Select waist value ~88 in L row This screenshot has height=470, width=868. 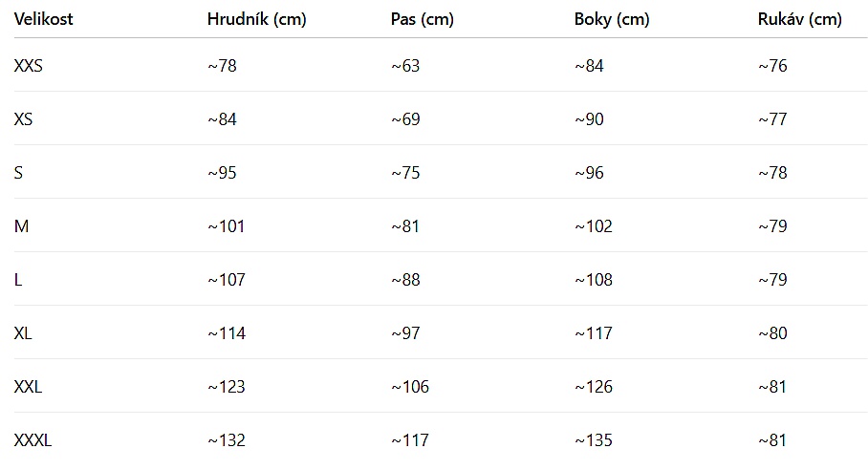coord(405,280)
